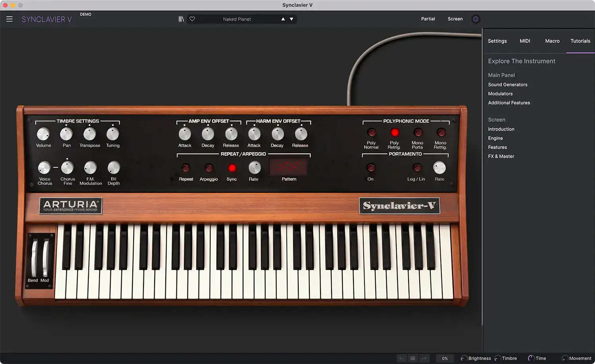Click the Brightness macro knob
Image resolution: width=595 pixels, height=364 pixels.
(464, 358)
